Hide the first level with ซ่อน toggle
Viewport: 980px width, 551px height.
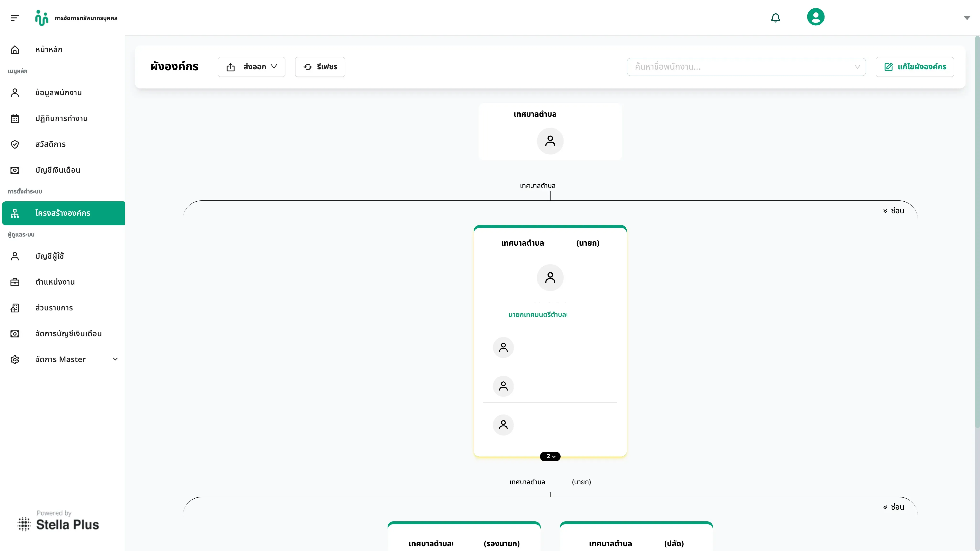[894, 211]
